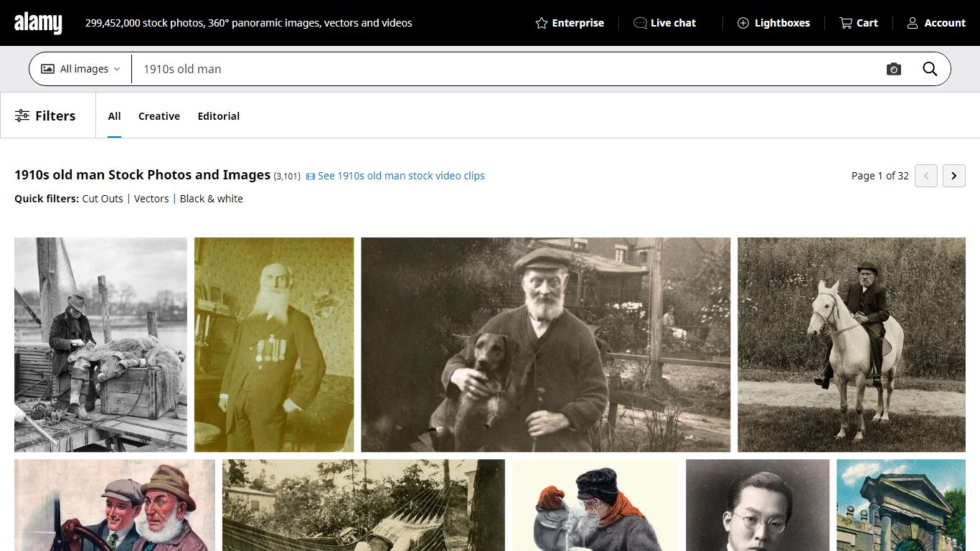The height and width of the screenshot is (551, 980).
Task: Open search by image camera icon
Action: pyautogui.click(x=893, y=69)
